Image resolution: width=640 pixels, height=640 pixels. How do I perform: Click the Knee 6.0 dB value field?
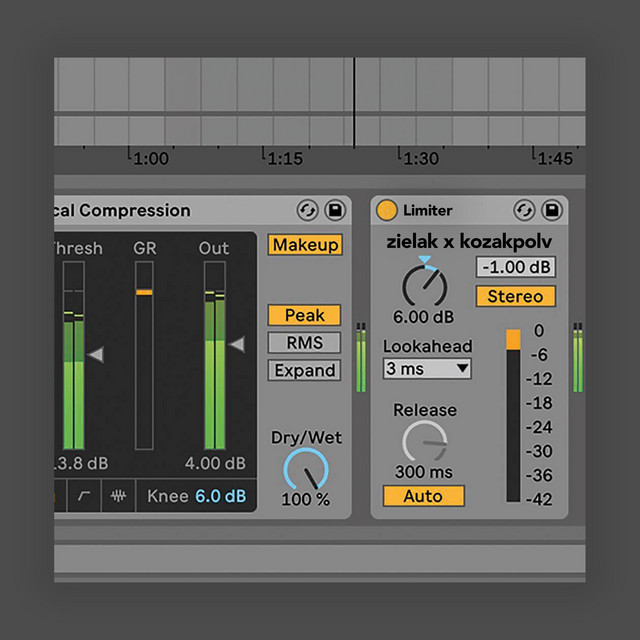pyautogui.click(x=220, y=497)
